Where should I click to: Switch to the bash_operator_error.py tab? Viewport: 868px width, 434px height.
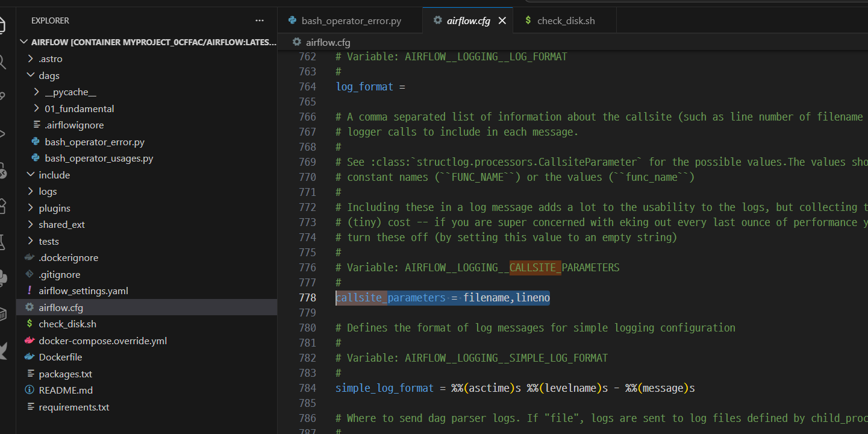click(x=351, y=20)
